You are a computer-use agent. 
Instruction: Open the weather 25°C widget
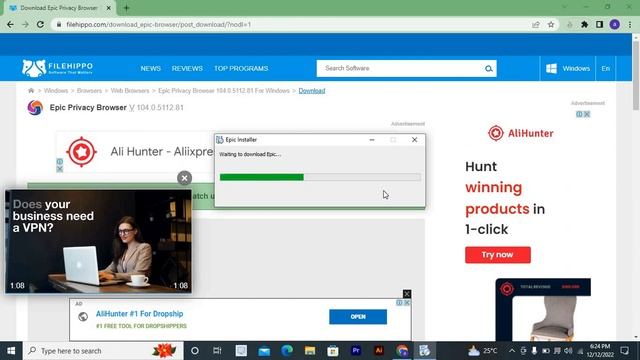(483, 351)
